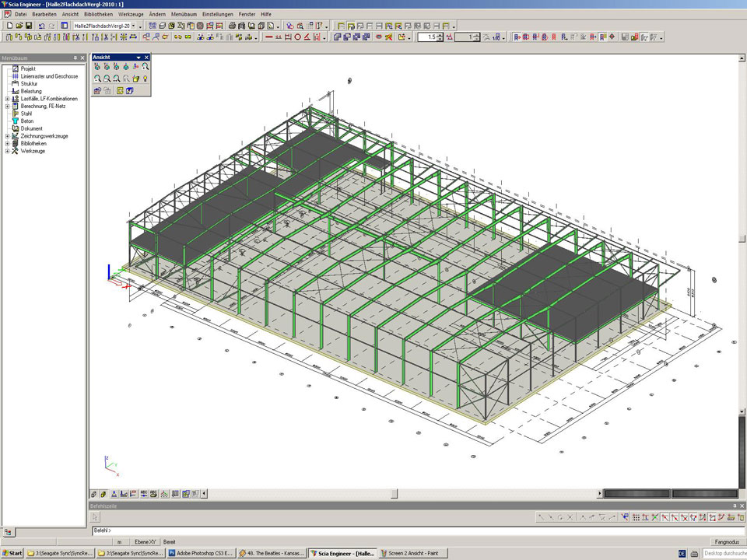Click the Save (floppy disk) toolbar icon

(x=29, y=26)
